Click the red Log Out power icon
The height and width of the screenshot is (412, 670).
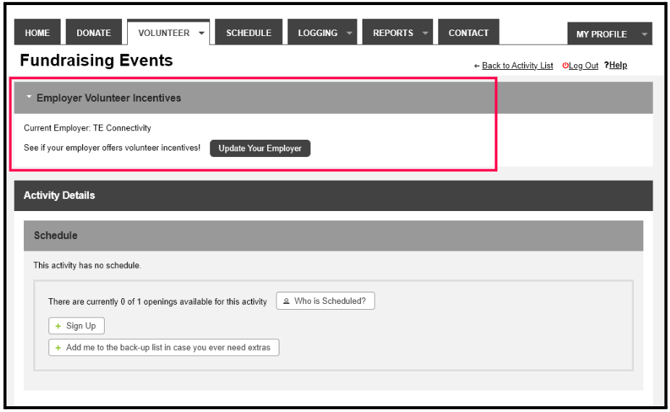[566, 66]
